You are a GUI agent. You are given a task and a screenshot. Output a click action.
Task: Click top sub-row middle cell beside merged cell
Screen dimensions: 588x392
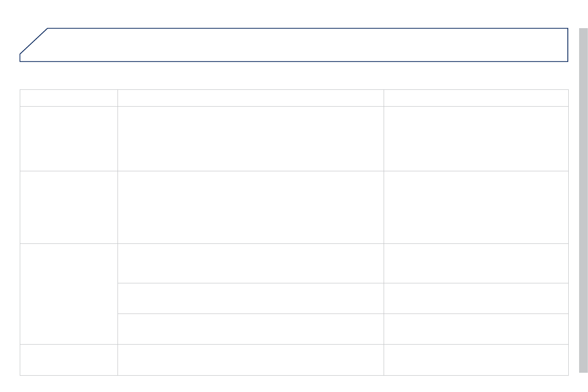[250, 263]
